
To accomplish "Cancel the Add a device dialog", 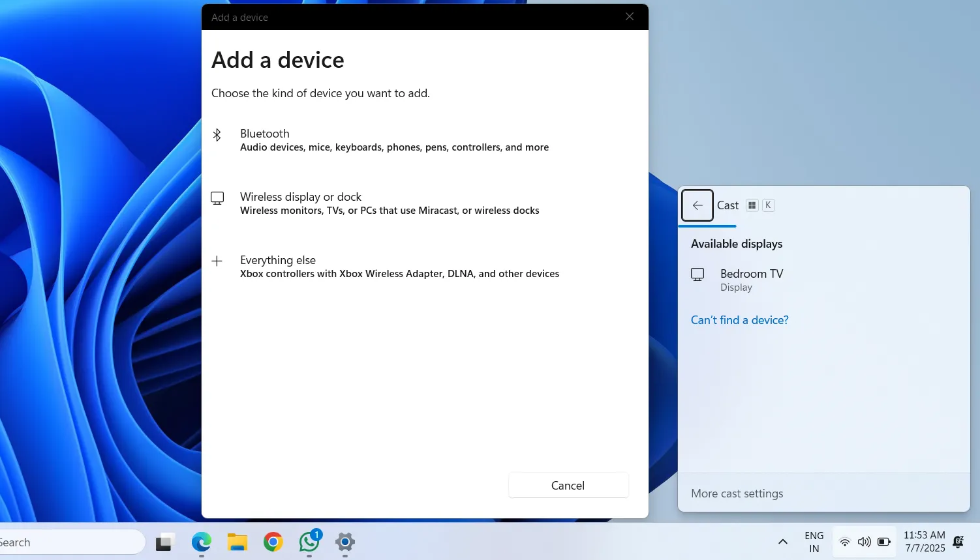I will 568,485.
